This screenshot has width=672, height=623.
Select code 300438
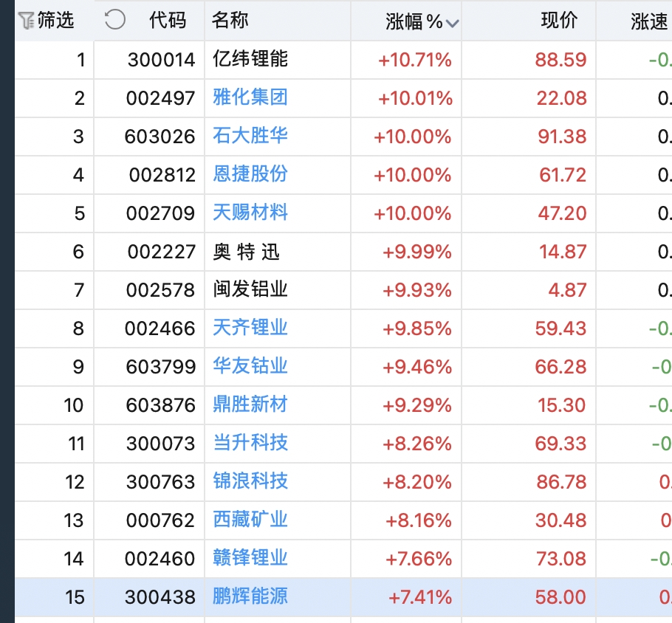click(160, 598)
